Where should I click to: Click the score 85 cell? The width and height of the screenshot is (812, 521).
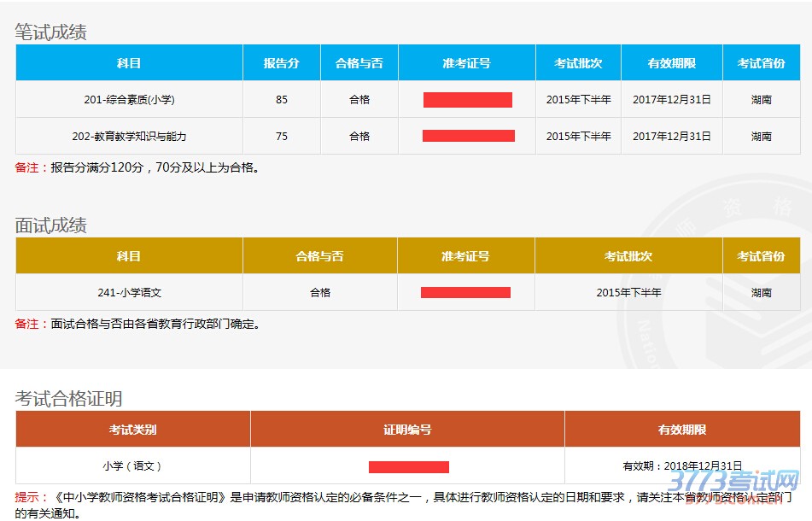tap(282, 100)
